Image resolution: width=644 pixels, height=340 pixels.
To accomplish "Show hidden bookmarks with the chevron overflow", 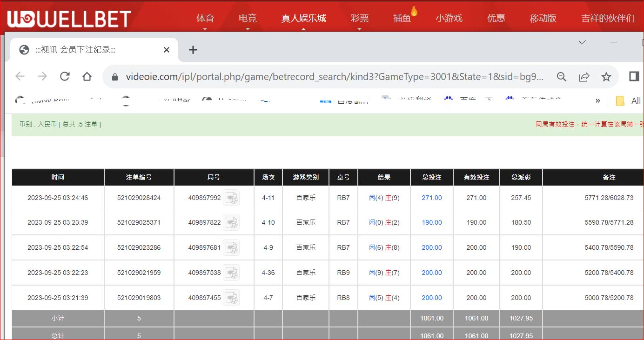I will [x=598, y=101].
